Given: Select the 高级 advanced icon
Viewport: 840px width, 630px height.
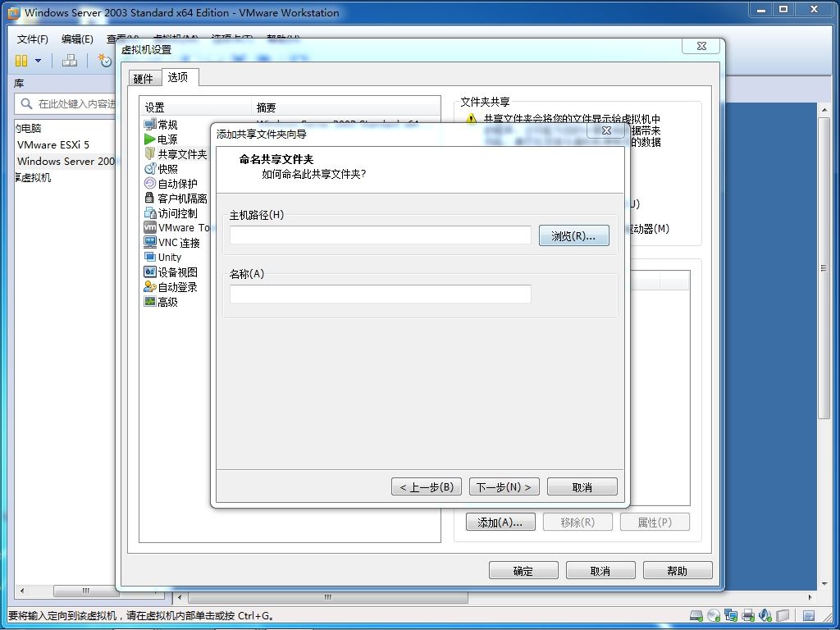Looking at the screenshot, I should tap(150, 302).
